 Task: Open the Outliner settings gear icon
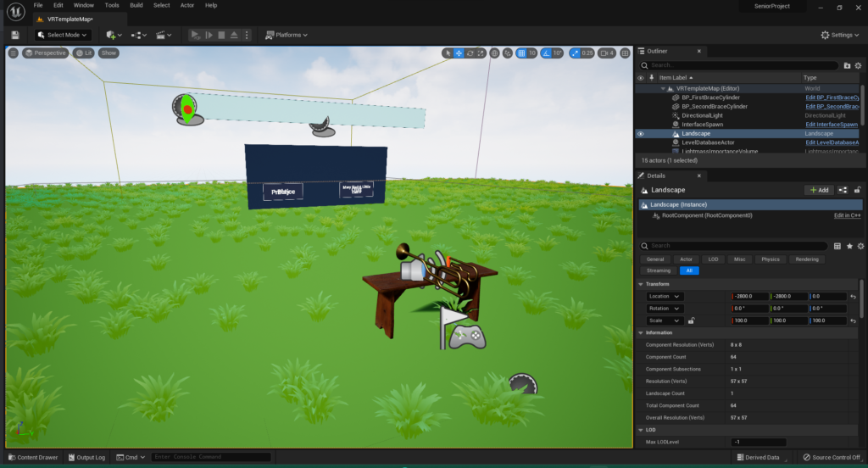click(859, 65)
